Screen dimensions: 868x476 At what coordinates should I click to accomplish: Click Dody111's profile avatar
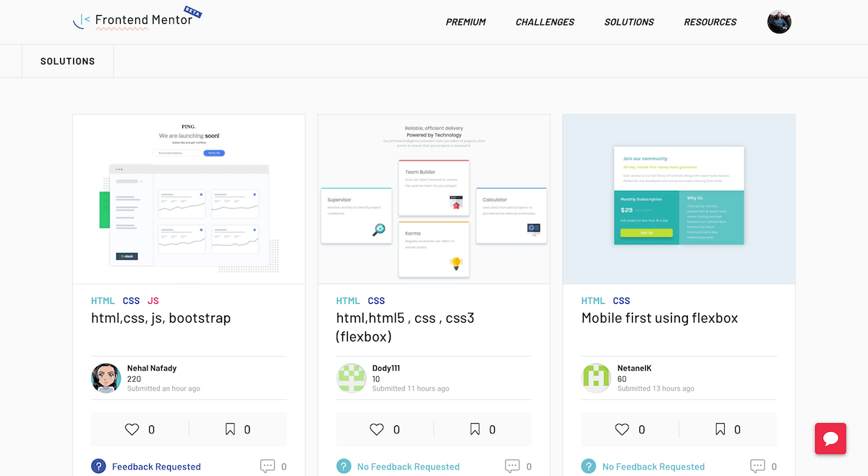[x=352, y=378]
